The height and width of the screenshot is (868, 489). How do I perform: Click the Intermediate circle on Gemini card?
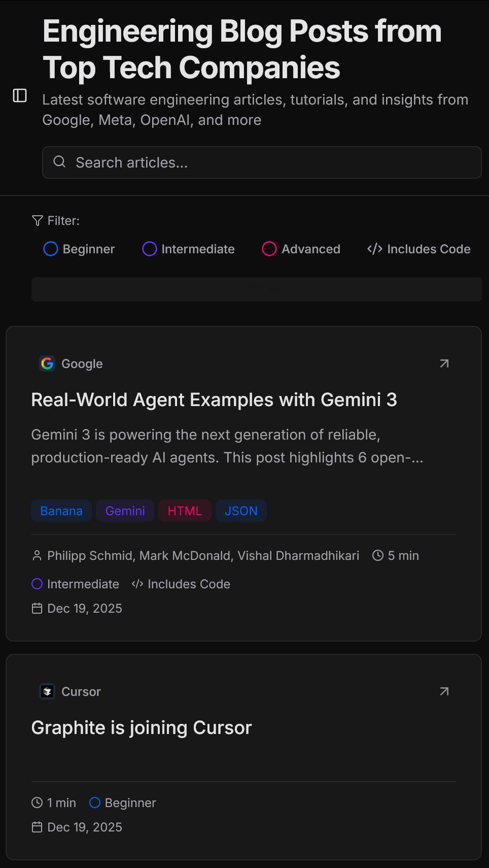[37, 584]
